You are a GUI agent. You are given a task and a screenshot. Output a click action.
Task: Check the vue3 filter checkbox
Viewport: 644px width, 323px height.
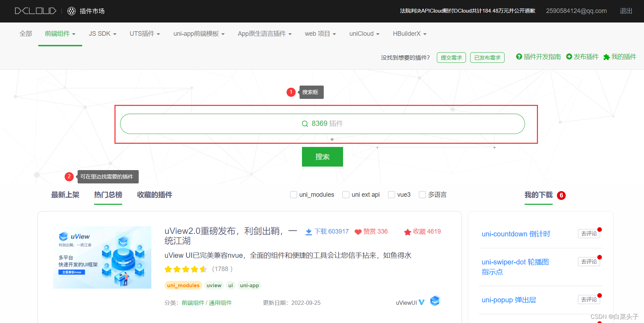coord(391,195)
